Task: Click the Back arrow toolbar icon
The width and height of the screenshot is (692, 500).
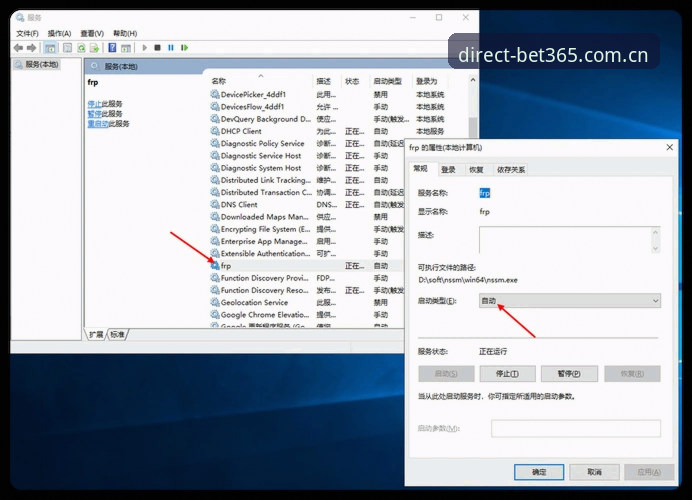Action: (18, 48)
